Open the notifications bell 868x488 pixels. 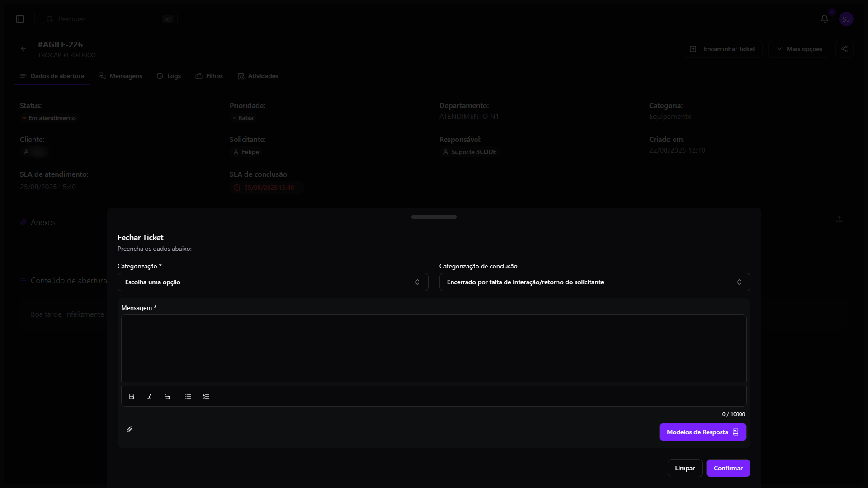pyautogui.click(x=825, y=19)
